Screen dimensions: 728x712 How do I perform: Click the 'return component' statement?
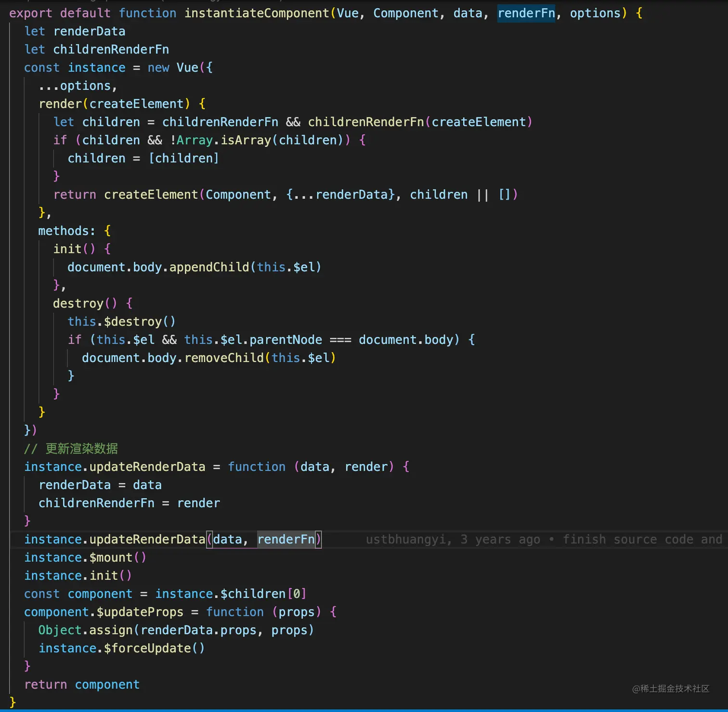coord(82,685)
